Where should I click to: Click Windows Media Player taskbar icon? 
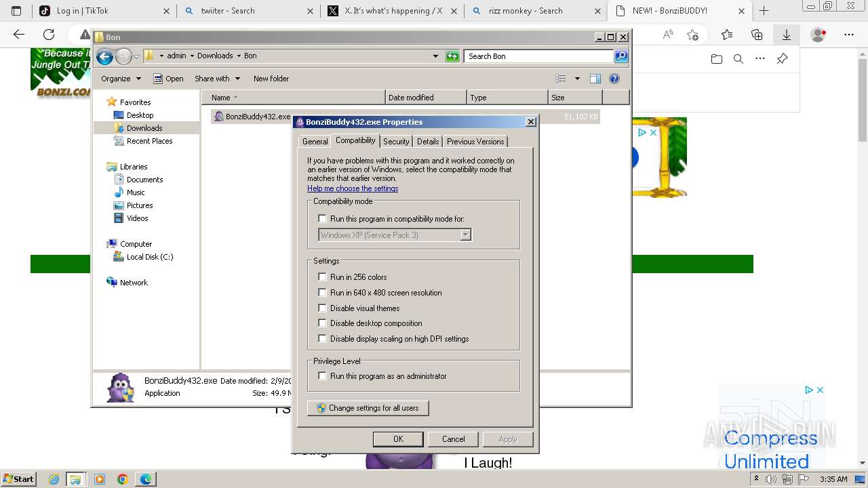coord(100,479)
